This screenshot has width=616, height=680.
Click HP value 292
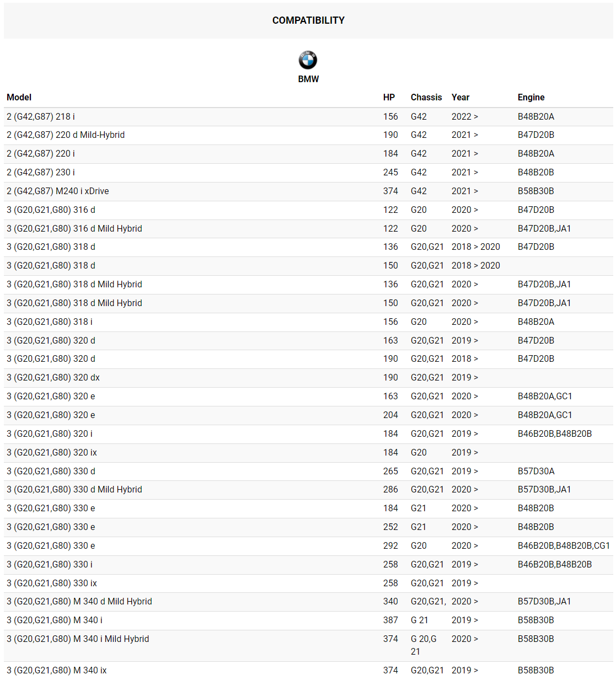390,545
